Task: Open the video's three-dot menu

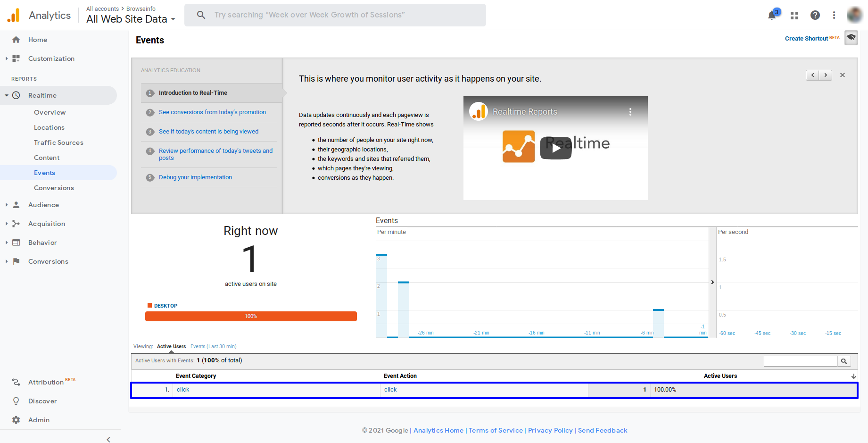Action: (630, 112)
